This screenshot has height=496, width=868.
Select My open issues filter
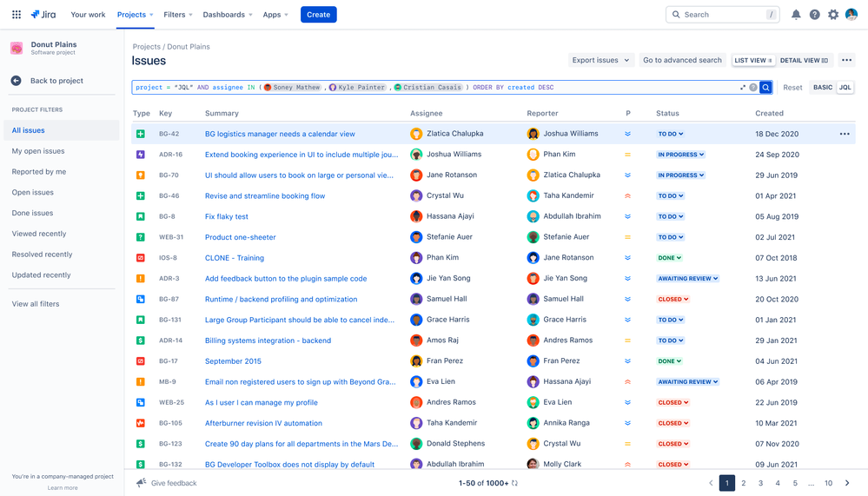pyautogui.click(x=38, y=151)
